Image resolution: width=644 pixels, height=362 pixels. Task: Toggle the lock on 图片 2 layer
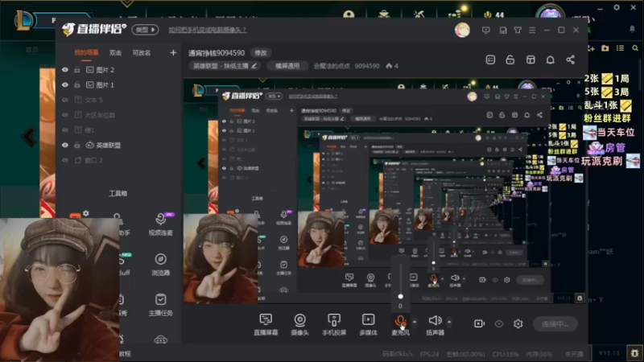click(x=77, y=70)
